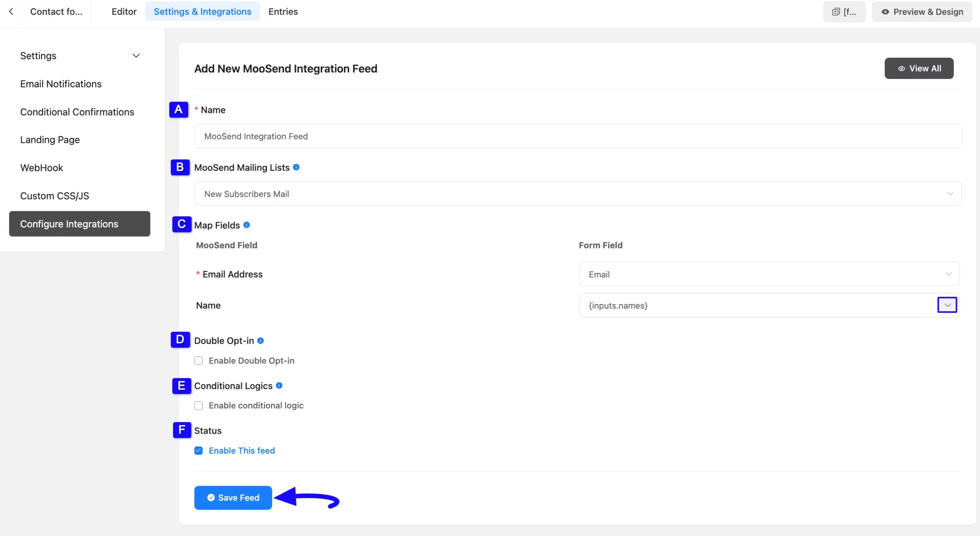This screenshot has height=536, width=980.
Task: Click View All button
Action: click(919, 69)
